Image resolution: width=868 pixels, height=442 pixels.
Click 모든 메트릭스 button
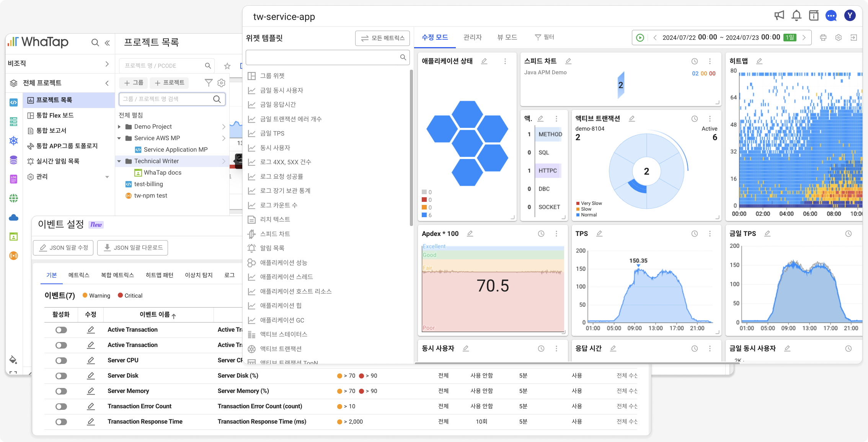pyautogui.click(x=382, y=38)
